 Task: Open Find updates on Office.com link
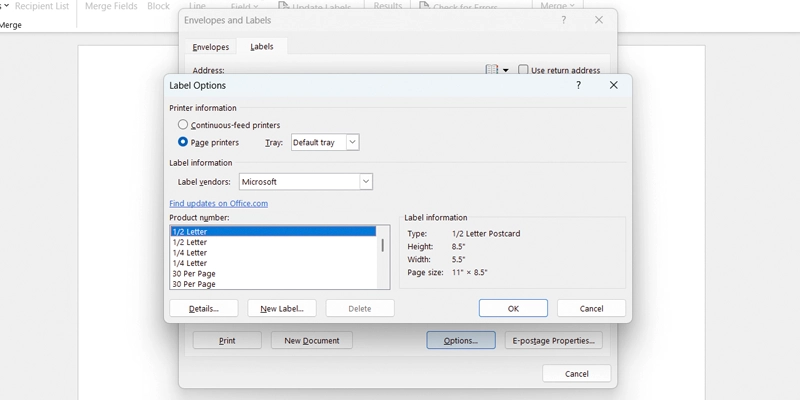pos(218,203)
